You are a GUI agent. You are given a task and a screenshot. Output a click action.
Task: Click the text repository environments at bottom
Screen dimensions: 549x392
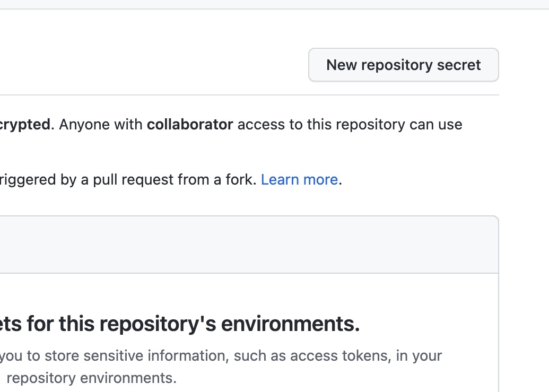pos(91,378)
